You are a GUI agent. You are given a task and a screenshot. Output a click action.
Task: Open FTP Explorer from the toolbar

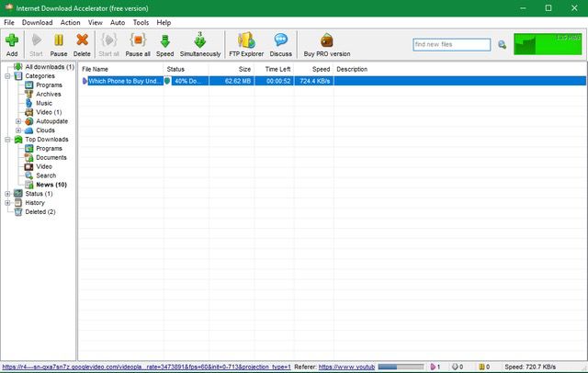[245, 40]
